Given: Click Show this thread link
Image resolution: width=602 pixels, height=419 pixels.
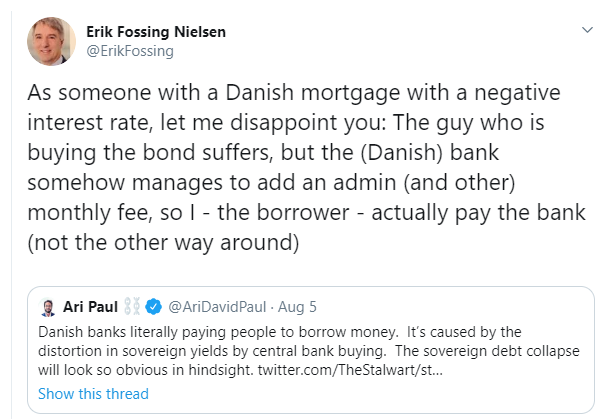Looking at the screenshot, I should pos(93,394).
